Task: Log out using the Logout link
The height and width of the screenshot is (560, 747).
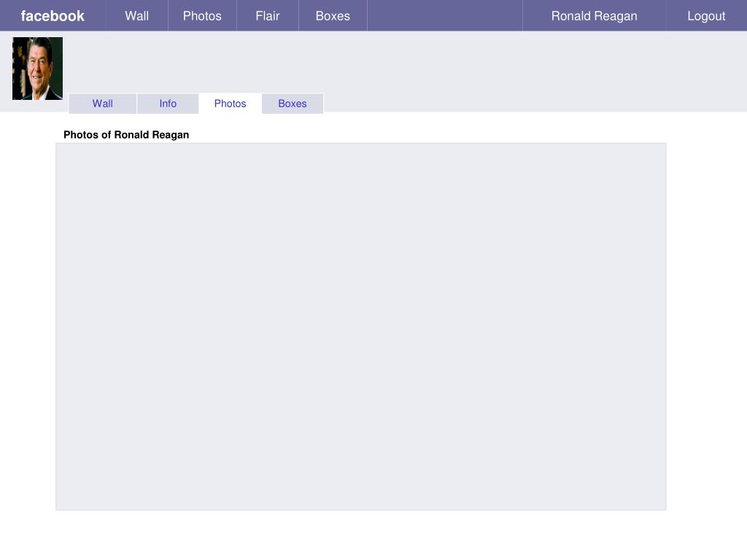Action: [706, 16]
